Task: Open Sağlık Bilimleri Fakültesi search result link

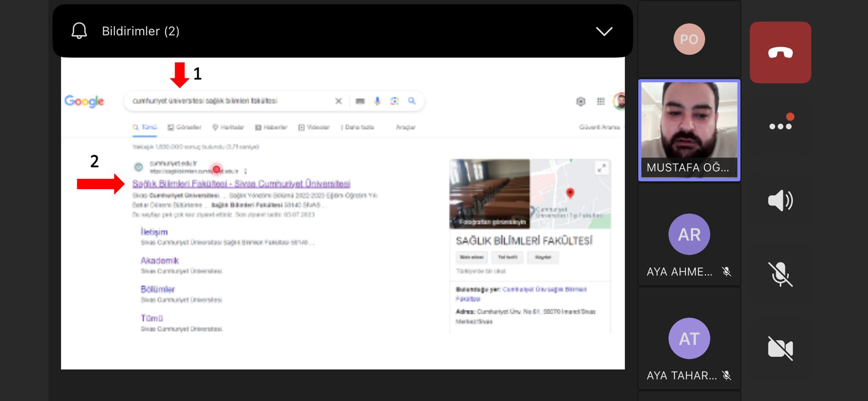Action: [x=241, y=184]
